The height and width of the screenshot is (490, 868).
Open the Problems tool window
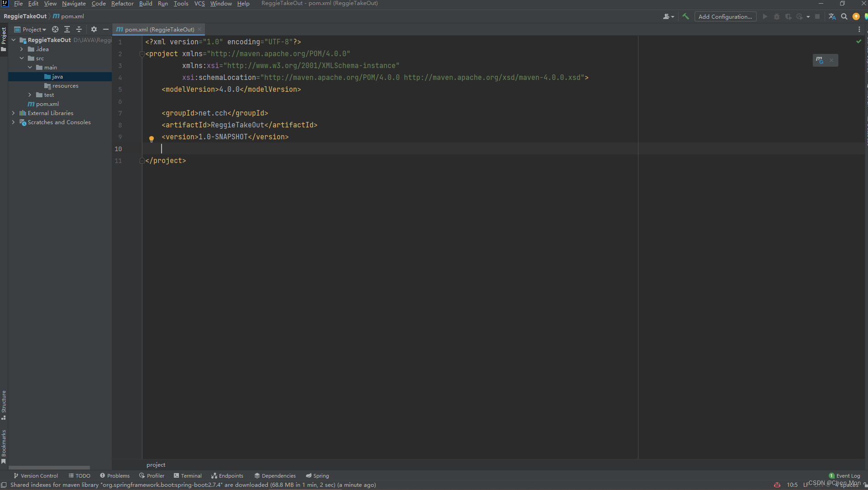115,476
